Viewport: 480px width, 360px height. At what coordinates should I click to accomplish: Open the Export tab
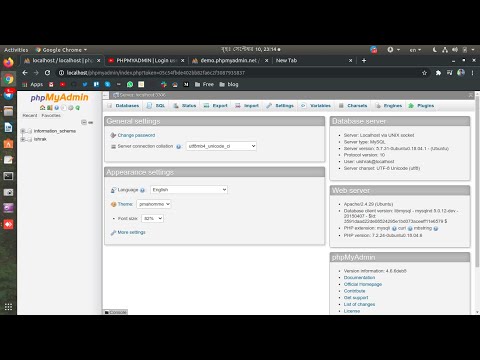pos(216,106)
